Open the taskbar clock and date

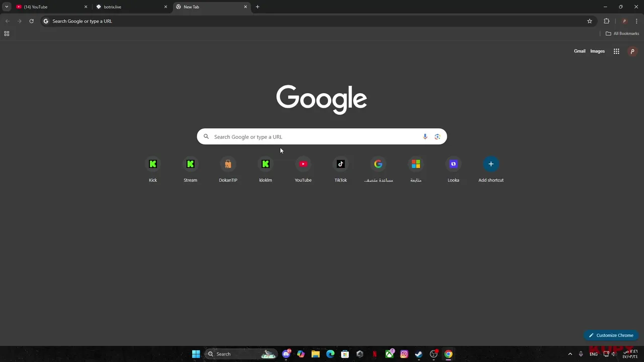630,354
